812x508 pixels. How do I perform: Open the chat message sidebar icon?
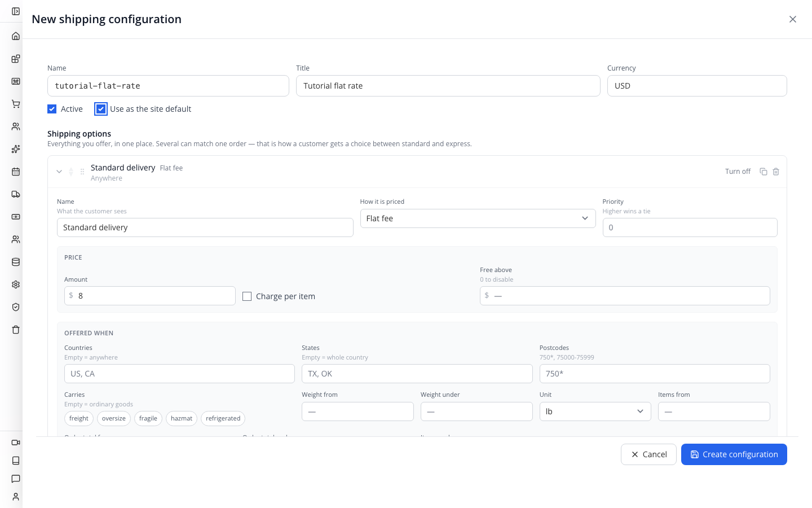coord(16,479)
